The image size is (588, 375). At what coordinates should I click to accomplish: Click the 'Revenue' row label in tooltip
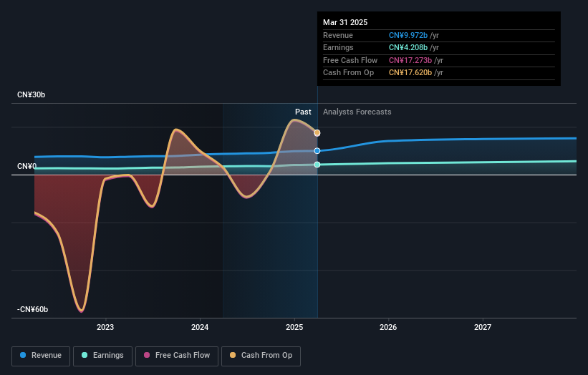(338, 35)
